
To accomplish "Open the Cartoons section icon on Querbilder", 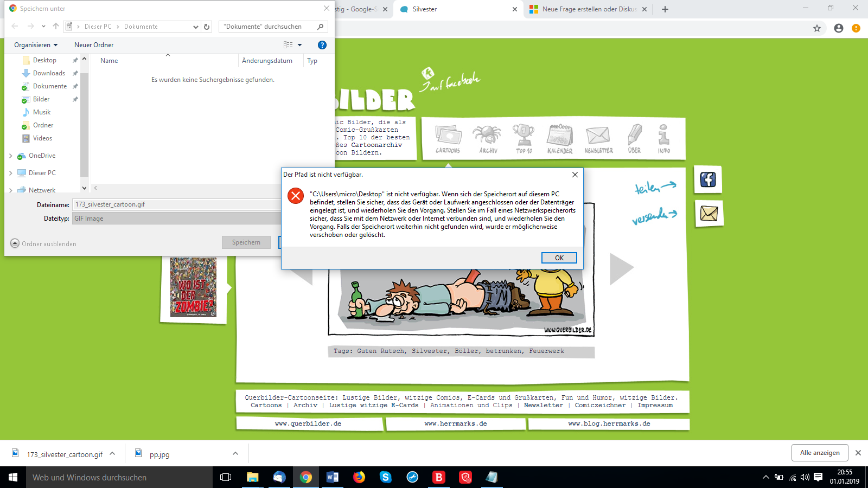I will click(x=448, y=139).
